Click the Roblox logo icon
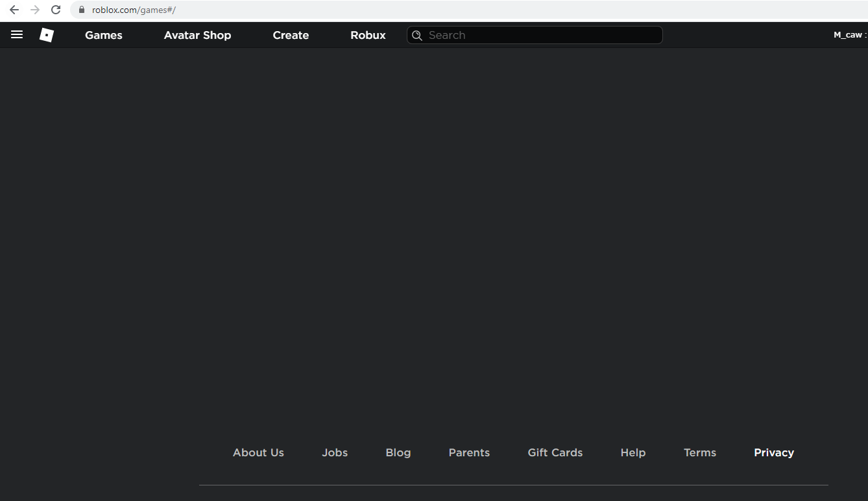This screenshot has width=868, height=501. click(x=47, y=35)
